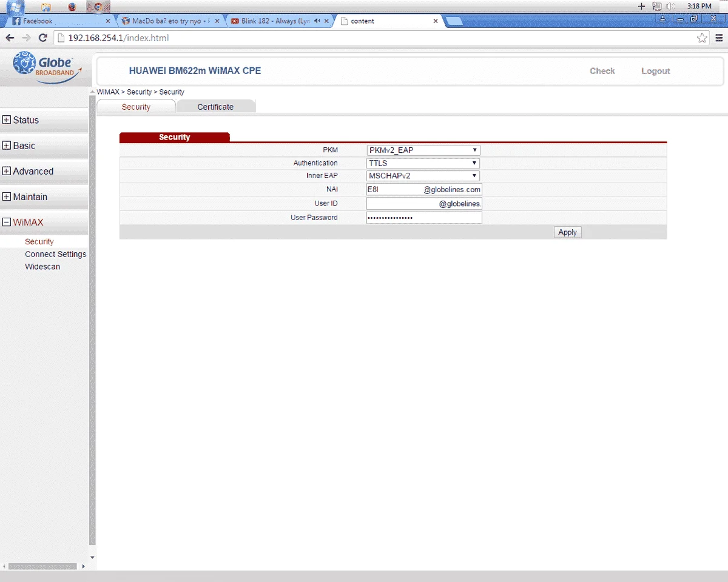Click the sidebar horizontal scrollbar

point(42,566)
